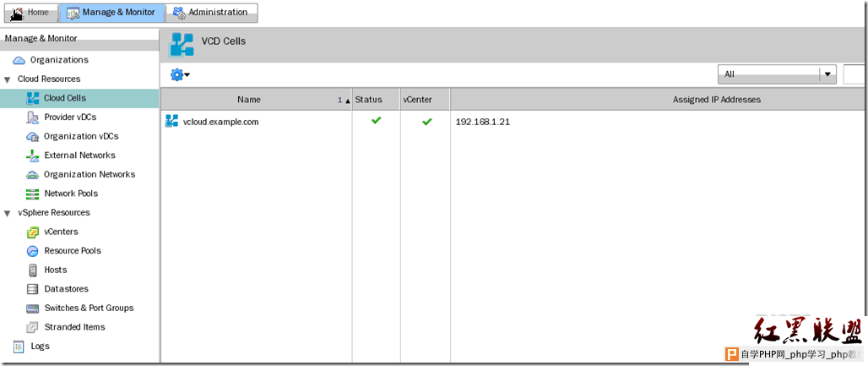Screen dimensions: 868x366
Task: Collapse the vSphere Resources section
Action: pos(8,213)
